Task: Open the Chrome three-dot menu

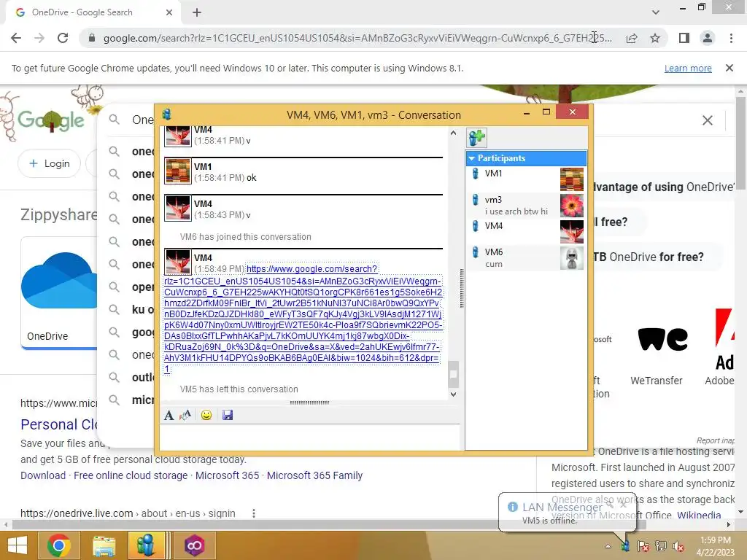Action: tap(731, 38)
